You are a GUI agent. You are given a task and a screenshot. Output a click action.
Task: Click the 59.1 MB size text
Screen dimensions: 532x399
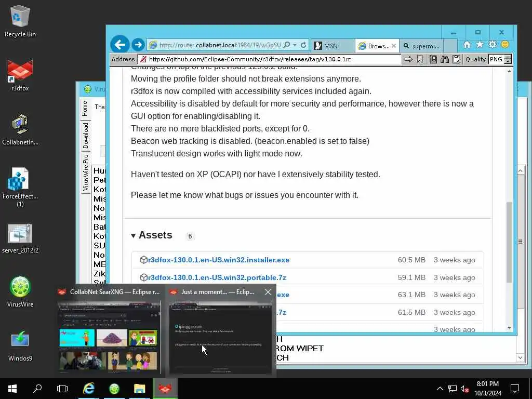pyautogui.click(x=411, y=277)
